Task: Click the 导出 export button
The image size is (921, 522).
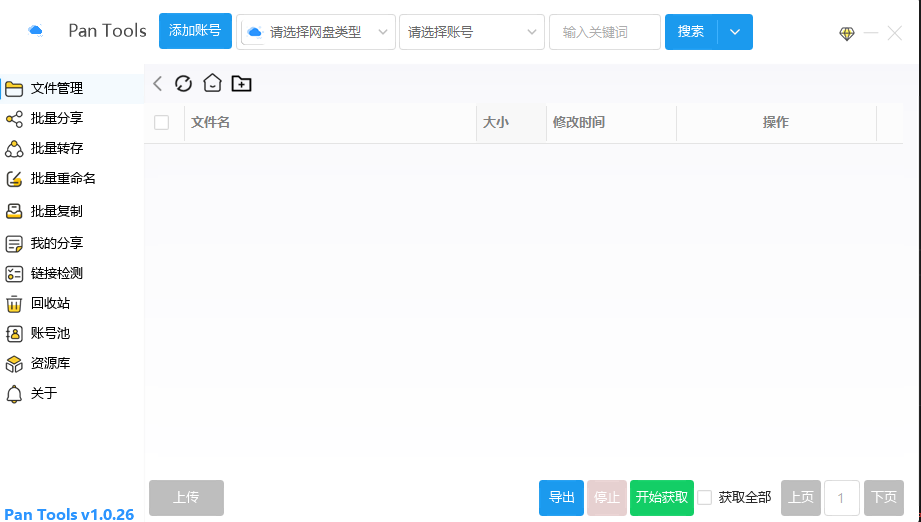Action: pyautogui.click(x=561, y=497)
